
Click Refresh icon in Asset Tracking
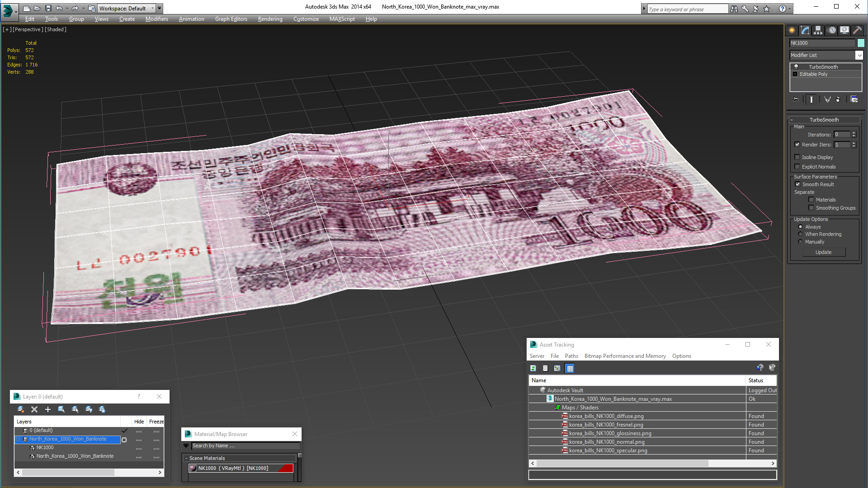pos(533,368)
